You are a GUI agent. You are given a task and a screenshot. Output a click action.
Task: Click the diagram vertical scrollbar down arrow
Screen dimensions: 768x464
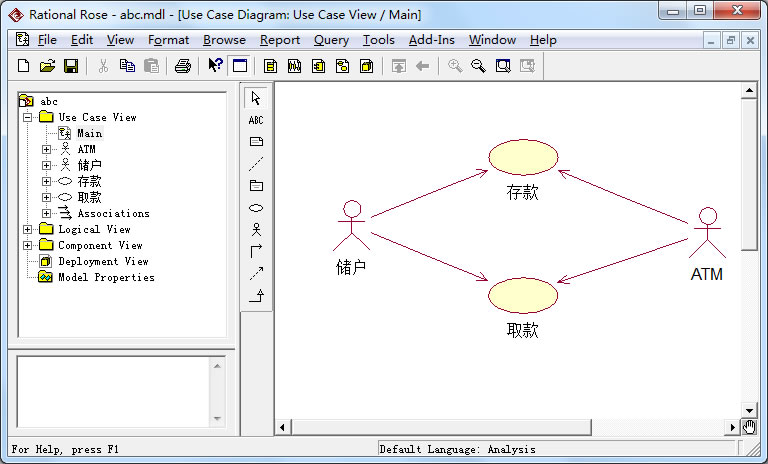coord(749,411)
